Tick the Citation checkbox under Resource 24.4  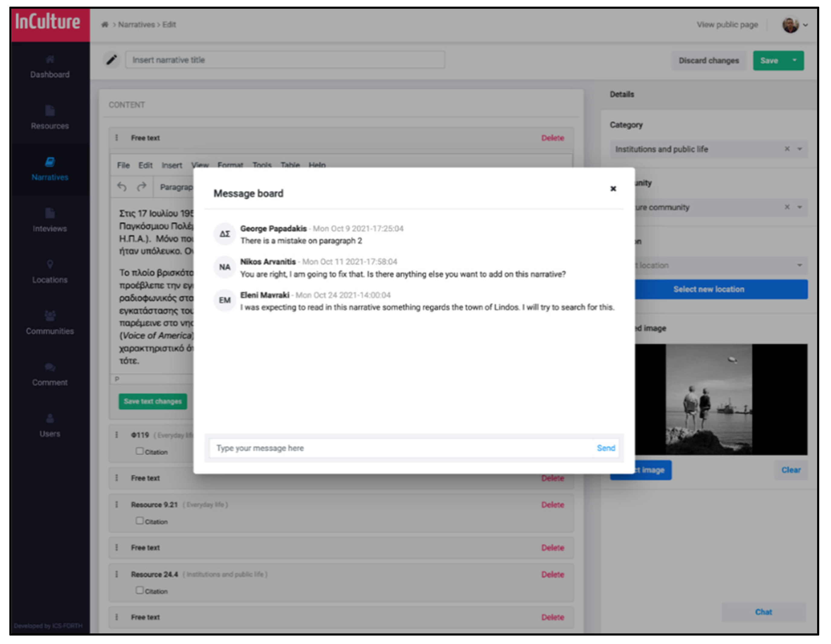(x=140, y=590)
